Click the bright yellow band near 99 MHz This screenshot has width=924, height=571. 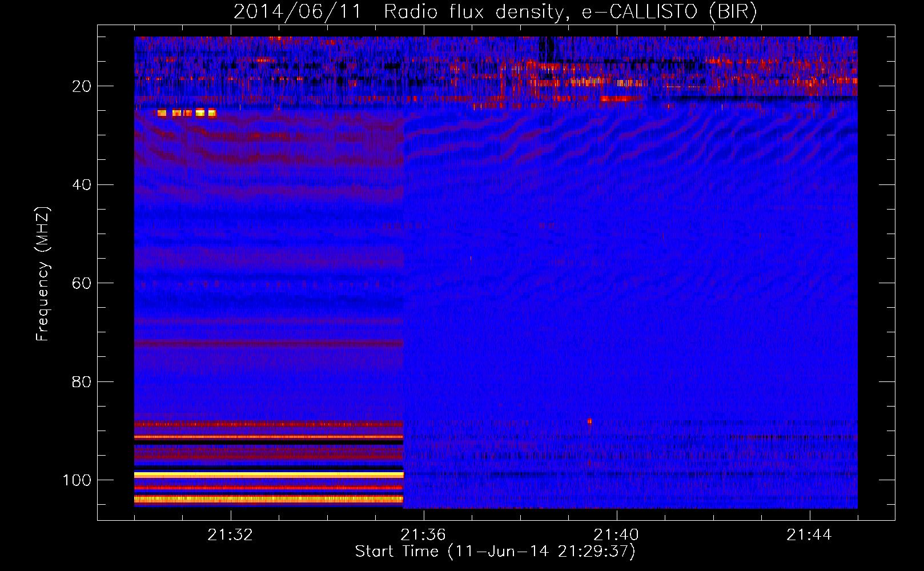269,475
